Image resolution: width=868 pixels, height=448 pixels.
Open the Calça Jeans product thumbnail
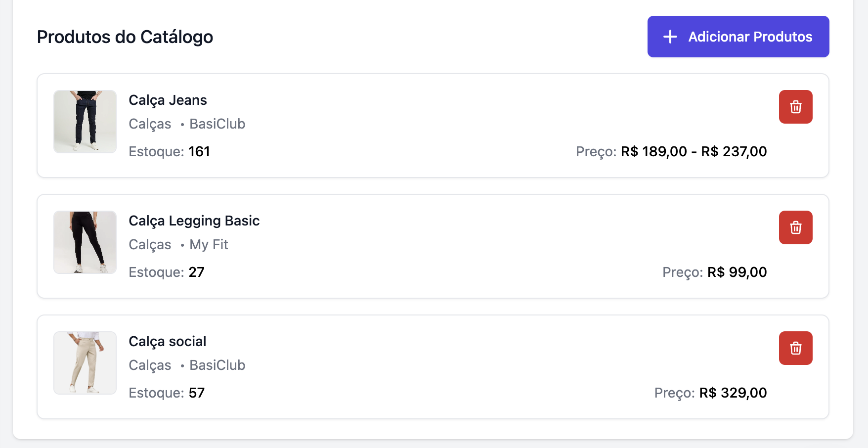point(85,122)
